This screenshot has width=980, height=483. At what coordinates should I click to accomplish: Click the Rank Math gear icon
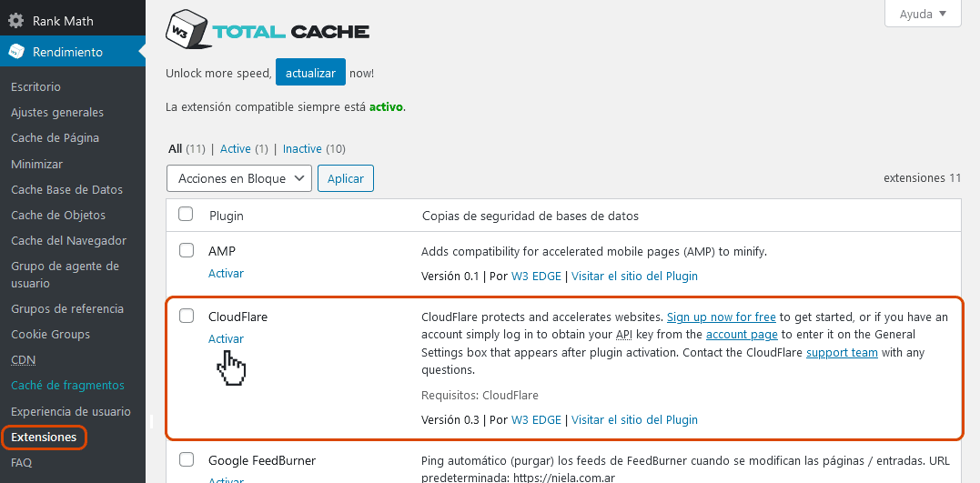(x=16, y=20)
